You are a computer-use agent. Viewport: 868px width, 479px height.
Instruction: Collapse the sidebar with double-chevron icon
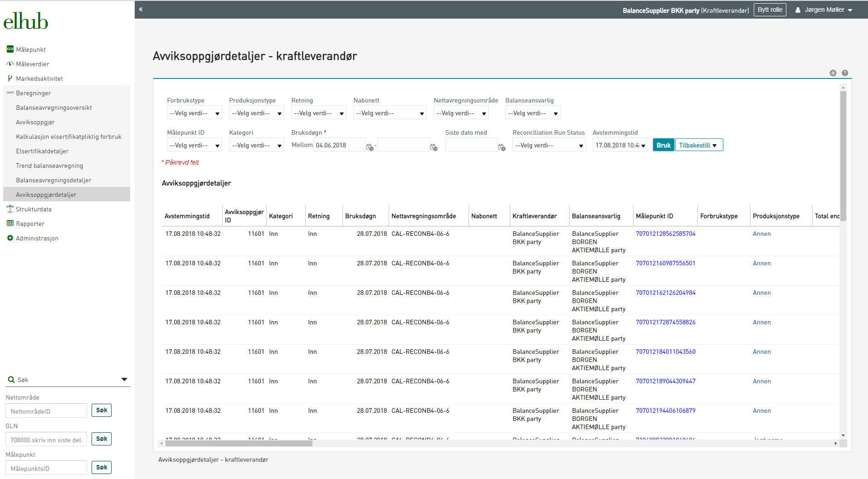pos(141,9)
